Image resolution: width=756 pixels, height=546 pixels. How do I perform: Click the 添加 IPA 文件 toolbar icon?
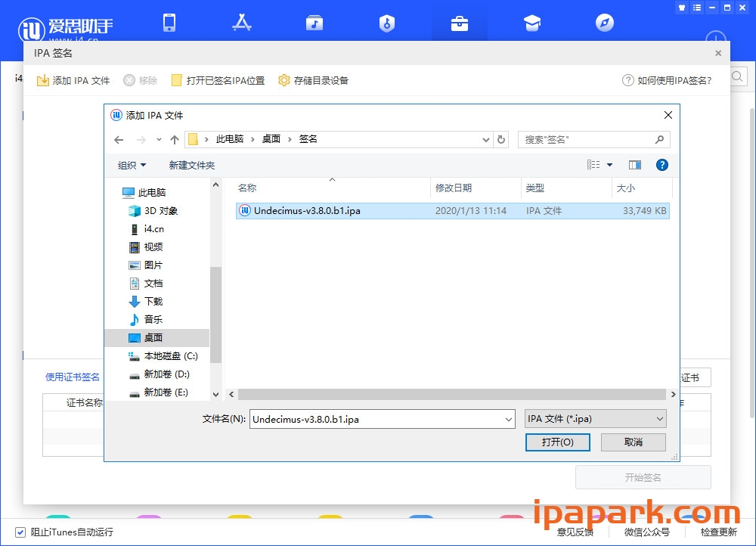73,79
